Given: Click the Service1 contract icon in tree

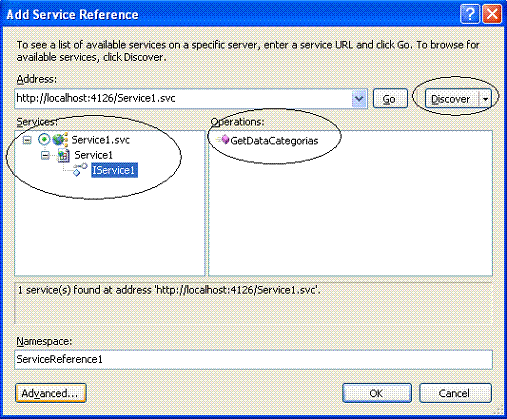Looking at the screenshot, I should [x=63, y=155].
